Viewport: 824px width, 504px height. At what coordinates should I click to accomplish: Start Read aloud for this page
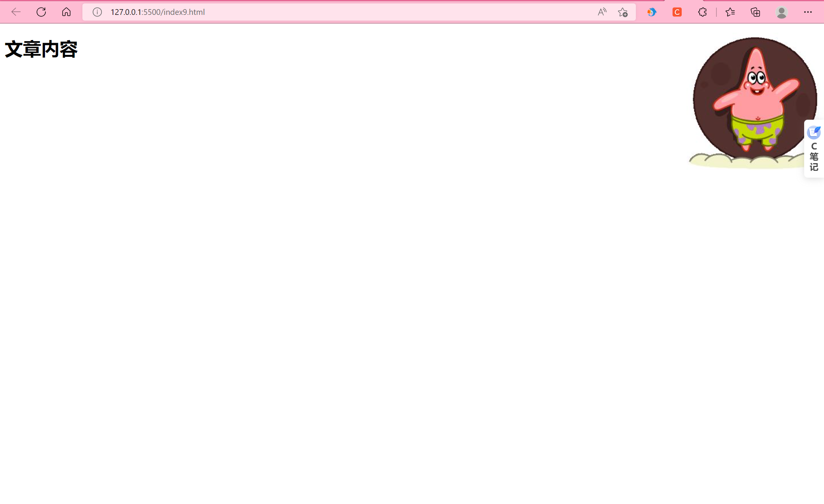click(602, 12)
